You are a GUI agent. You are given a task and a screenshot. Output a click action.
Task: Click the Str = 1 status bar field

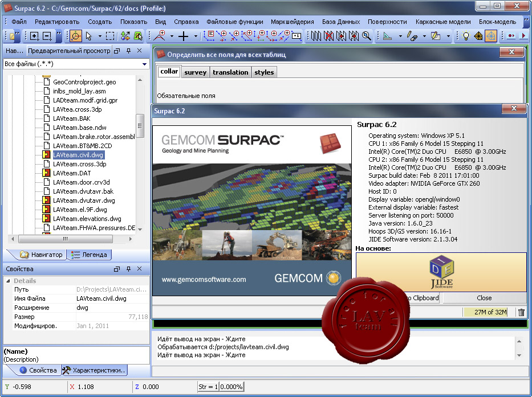pyautogui.click(x=208, y=387)
